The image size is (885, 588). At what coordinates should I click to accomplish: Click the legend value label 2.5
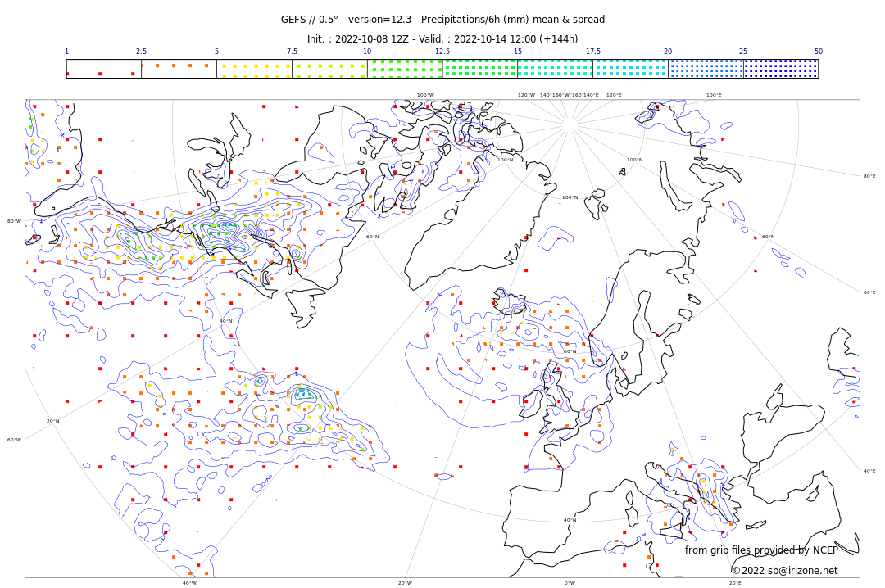(x=141, y=52)
